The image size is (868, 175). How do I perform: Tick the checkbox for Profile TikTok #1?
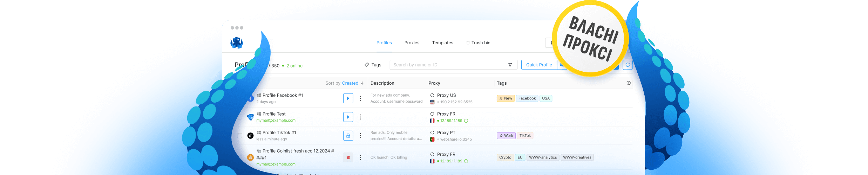pos(240,136)
